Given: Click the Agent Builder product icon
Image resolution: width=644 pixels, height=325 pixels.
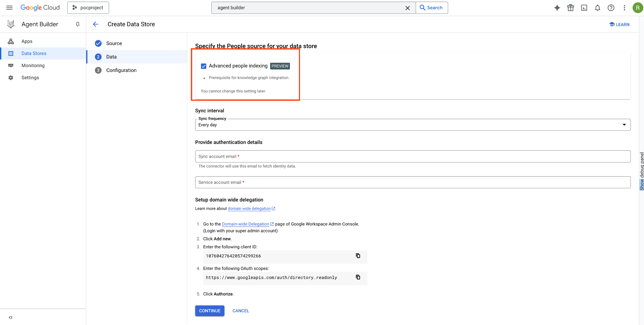Looking at the screenshot, I should point(11,24).
